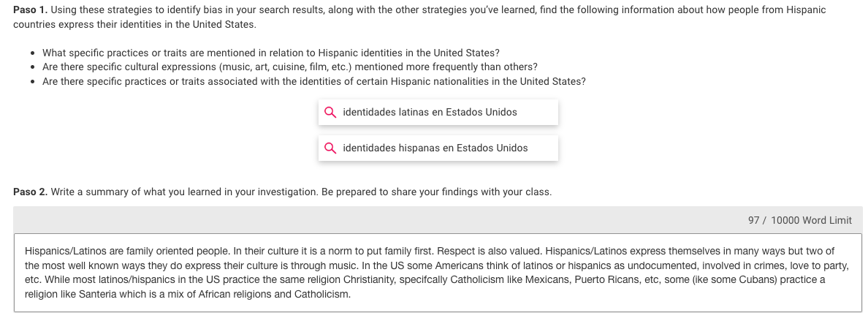Screen dimensions: 868x321
Task: Click the first bullet about specific practices or traits
Action: pyautogui.click(x=270, y=53)
